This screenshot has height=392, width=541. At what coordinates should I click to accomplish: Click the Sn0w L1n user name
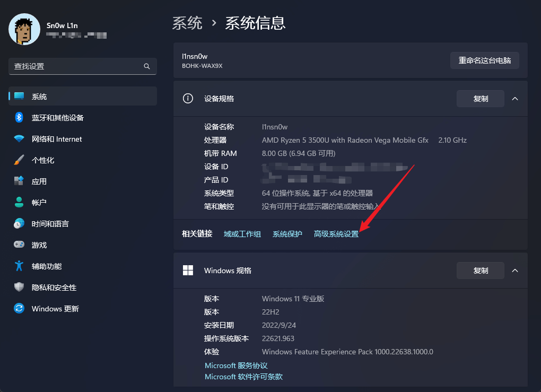coord(62,25)
